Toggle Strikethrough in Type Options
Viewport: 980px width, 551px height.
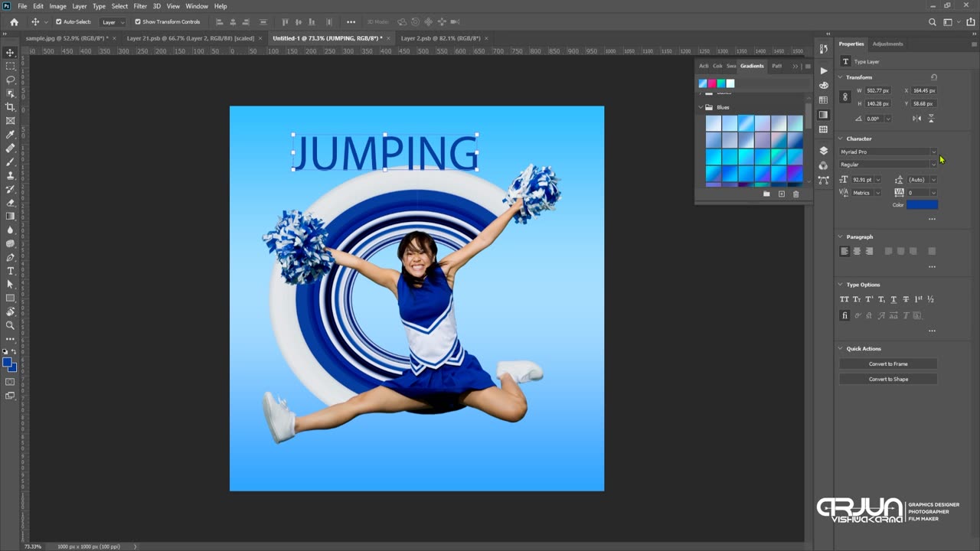point(906,299)
